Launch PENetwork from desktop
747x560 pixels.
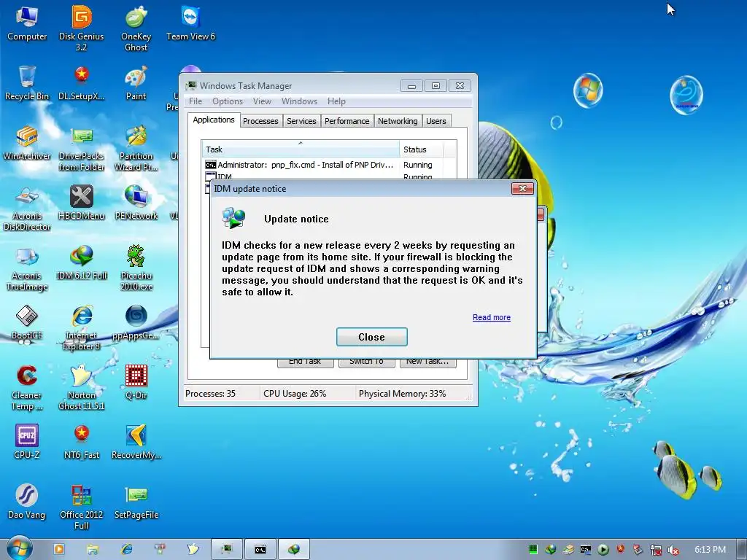click(x=136, y=203)
